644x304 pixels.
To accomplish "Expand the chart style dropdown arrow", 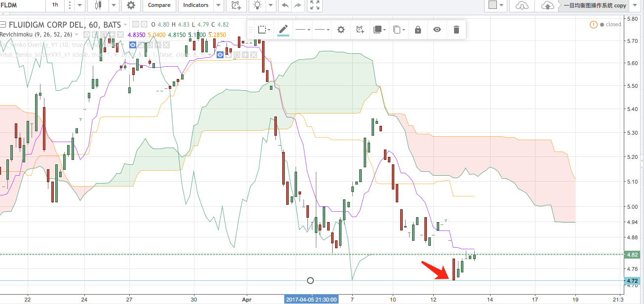I will (114, 5).
